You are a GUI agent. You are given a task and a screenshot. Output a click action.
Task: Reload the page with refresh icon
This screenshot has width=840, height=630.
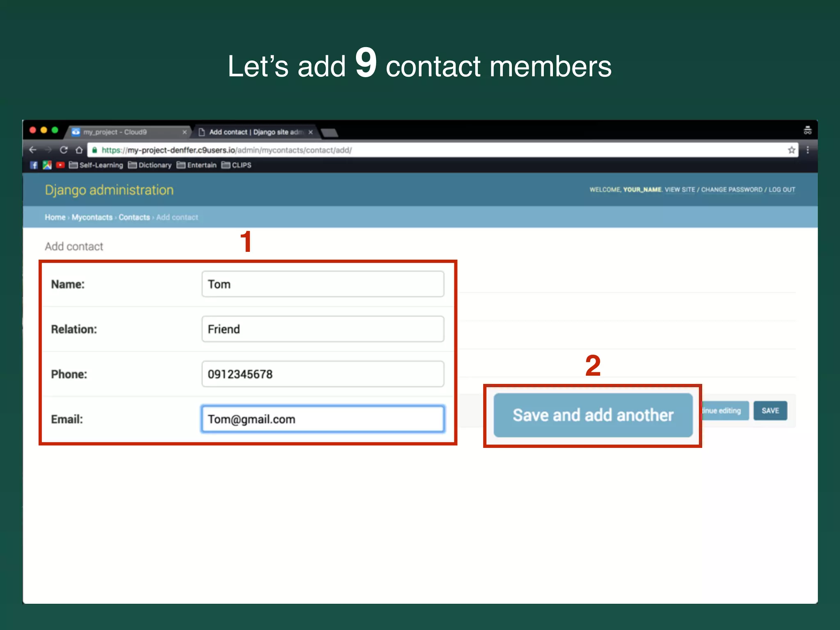pyautogui.click(x=64, y=150)
